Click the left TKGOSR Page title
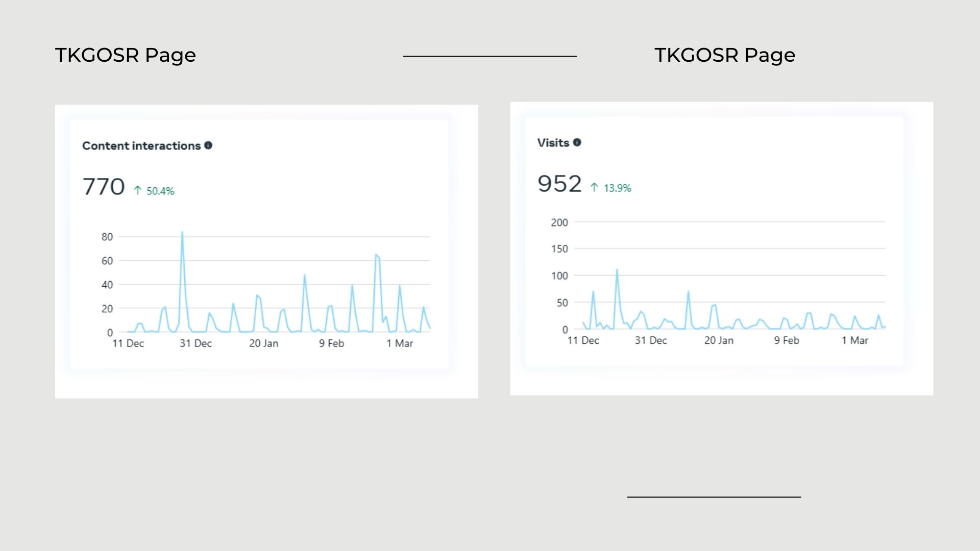980x551 pixels. tap(126, 55)
